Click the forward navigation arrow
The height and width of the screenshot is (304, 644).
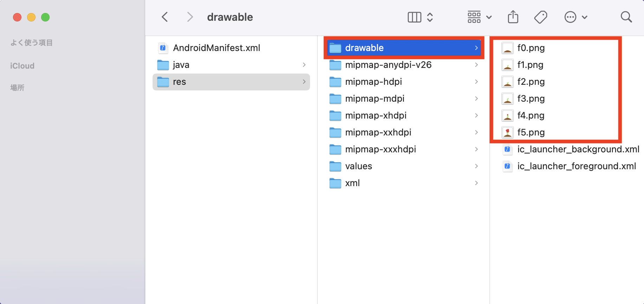point(190,17)
